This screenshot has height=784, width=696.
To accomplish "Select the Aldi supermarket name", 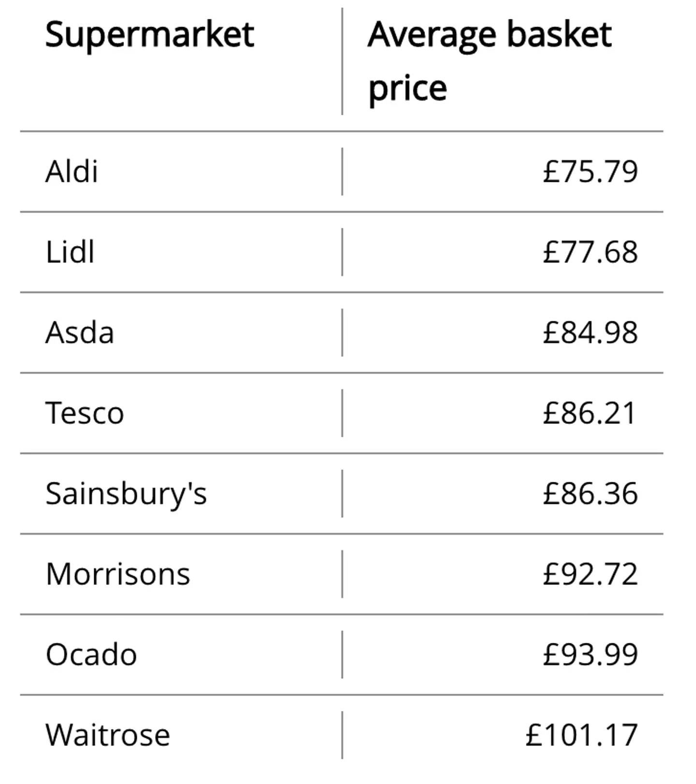I will pyautogui.click(x=72, y=172).
